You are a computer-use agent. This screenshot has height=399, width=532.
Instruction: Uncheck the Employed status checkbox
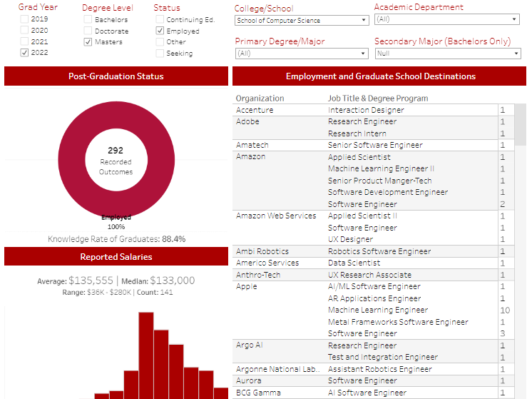[160, 31]
